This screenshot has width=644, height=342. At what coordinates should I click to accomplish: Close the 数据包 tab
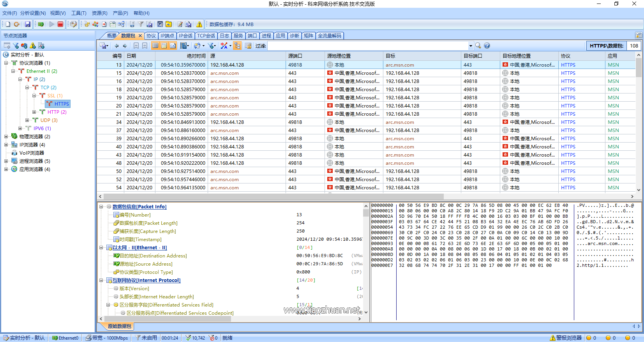140,35
